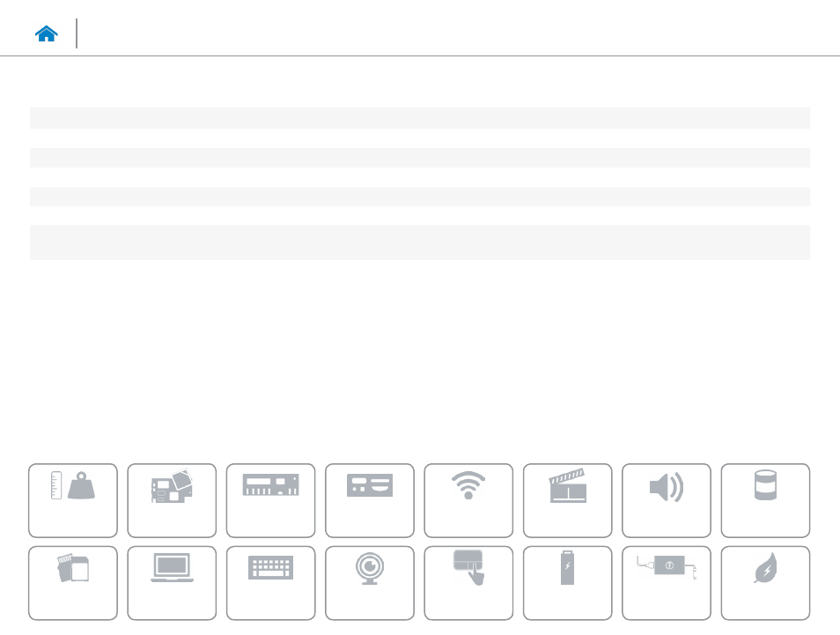Open the cylinder storage tile
This screenshot has width=840, height=635.
[x=765, y=500]
